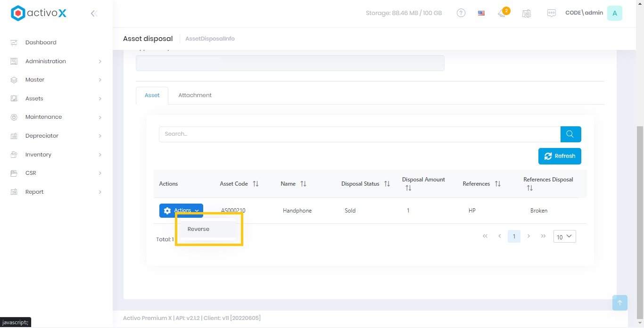Switch to the Attachment tab
This screenshot has width=644, height=328.
195,95
